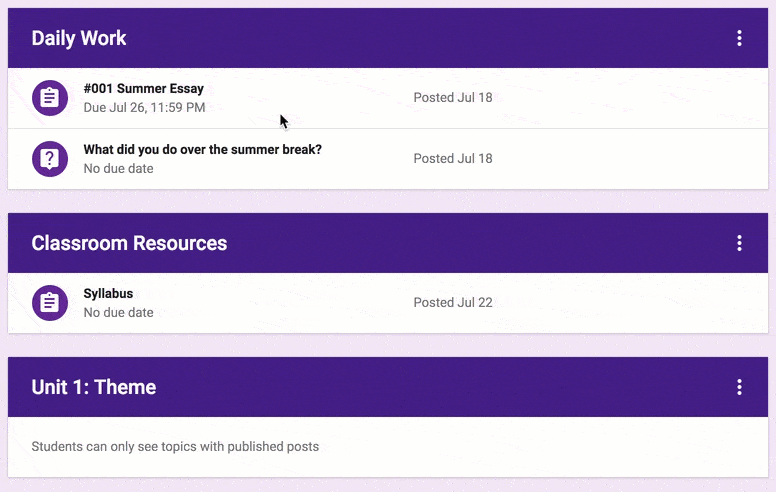Click the Summer Essay assignment clipboard icon
This screenshot has height=492, width=776.
click(x=50, y=98)
